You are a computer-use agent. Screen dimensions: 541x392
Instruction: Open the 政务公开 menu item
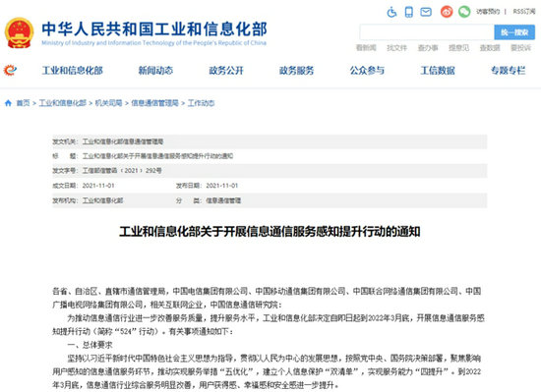click(226, 71)
